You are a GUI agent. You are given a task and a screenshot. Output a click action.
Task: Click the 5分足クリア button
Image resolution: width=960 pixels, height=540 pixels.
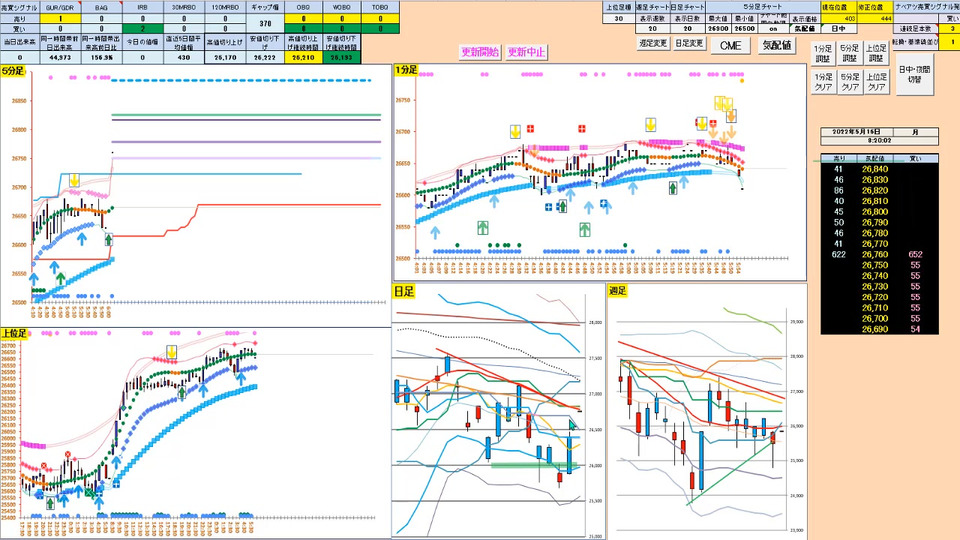[x=850, y=82]
